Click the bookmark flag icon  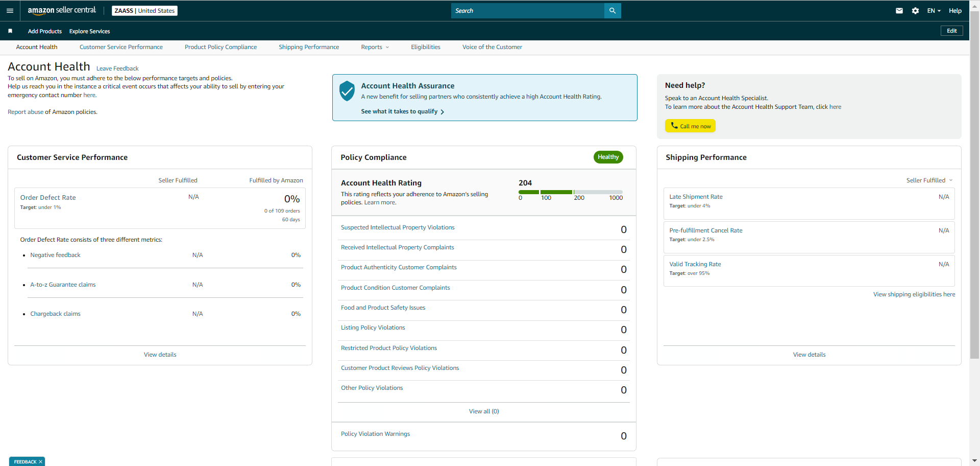[10, 31]
